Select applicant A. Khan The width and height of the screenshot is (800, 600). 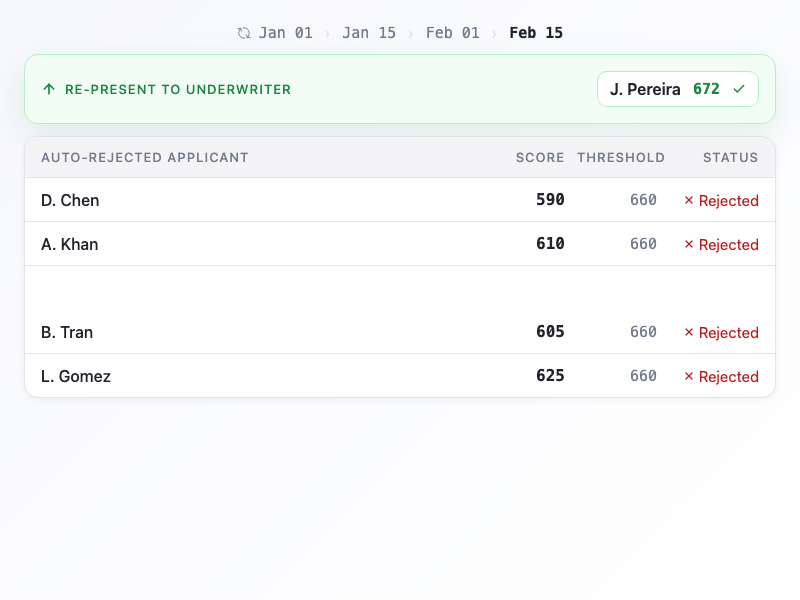click(70, 244)
